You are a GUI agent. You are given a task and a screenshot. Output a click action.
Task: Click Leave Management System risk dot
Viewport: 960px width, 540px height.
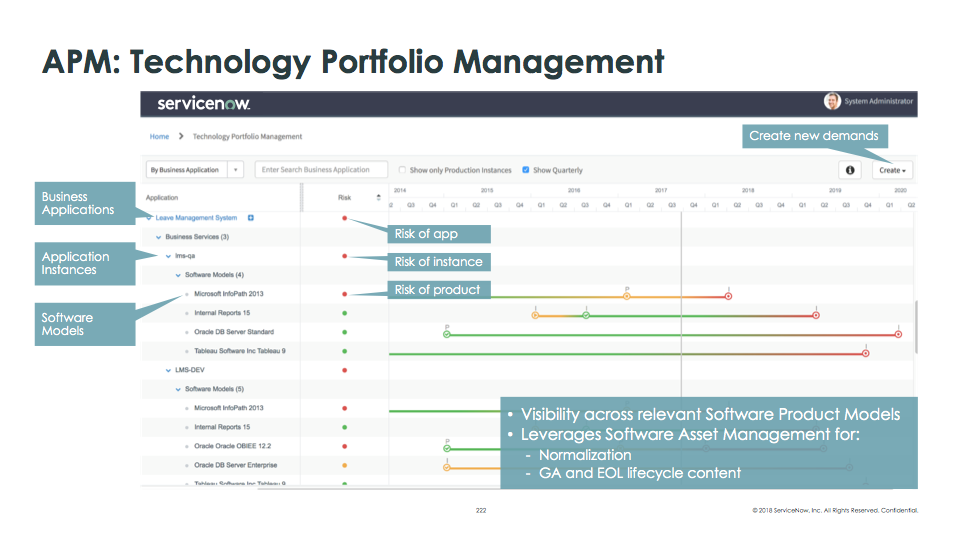click(345, 218)
